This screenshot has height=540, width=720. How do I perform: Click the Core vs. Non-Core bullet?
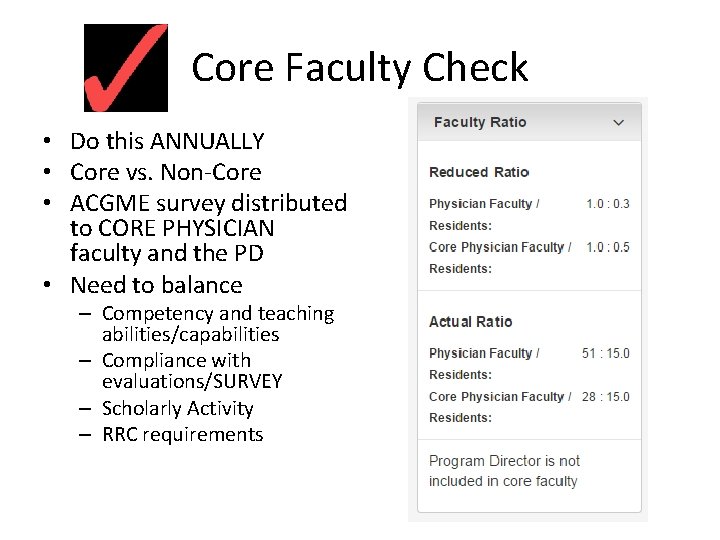point(165,172)
